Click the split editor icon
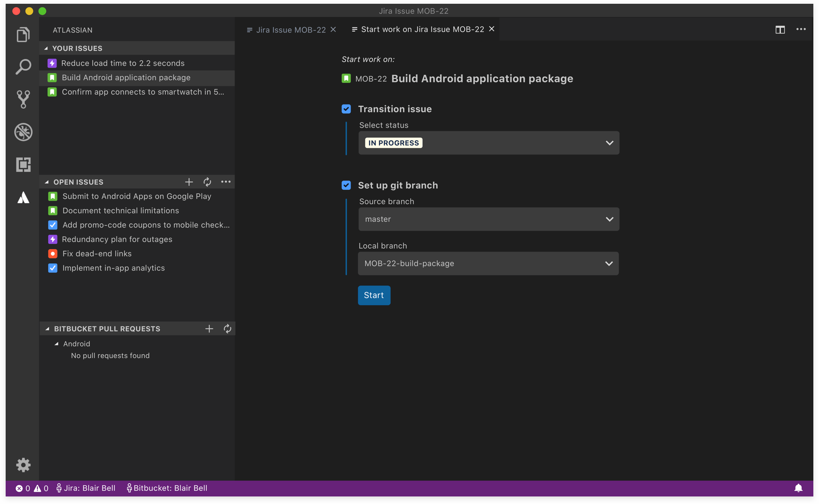 (780, 29)
